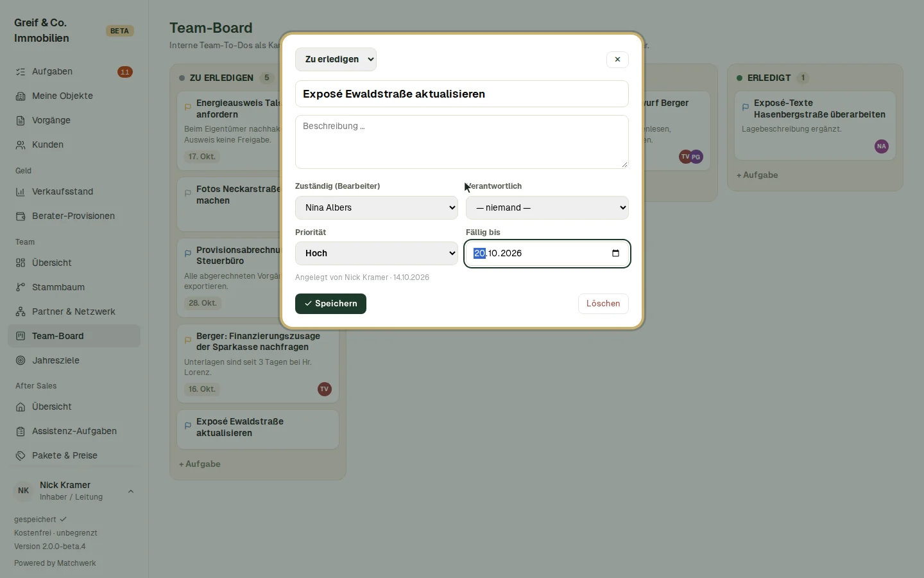Click the NA avatar on Exposé-Texte card
924x578 pixels.
[882, 146]
